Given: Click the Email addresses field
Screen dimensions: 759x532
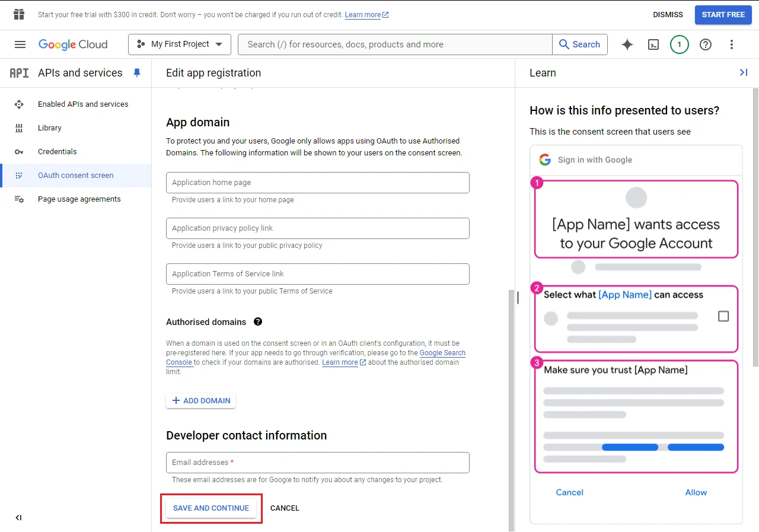Looking at the screenshot, I should pos(318,463).
